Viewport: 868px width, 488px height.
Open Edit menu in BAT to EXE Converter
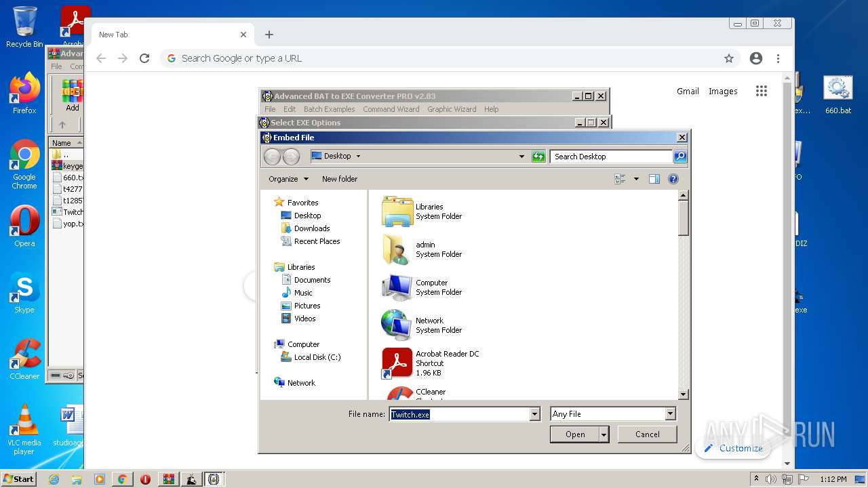click(290, 109)
